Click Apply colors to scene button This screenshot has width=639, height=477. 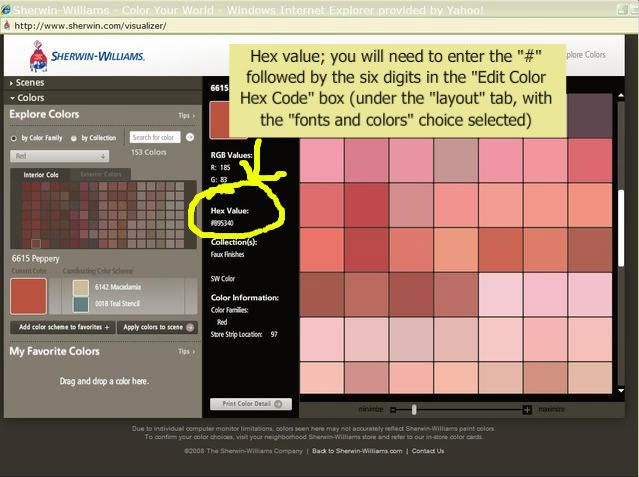click(158, 327)
